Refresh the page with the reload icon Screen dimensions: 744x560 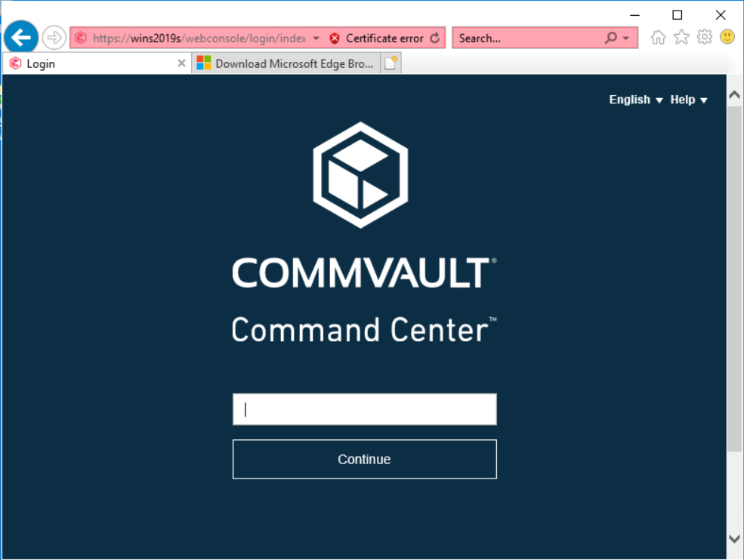[x=434, y=38]
